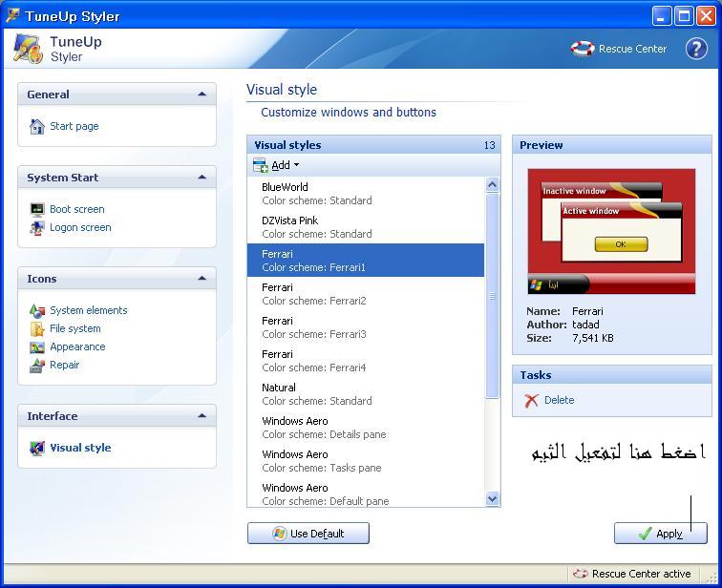Select Ferrari with Ferrari4 color scheme

[x=366, y=361]
